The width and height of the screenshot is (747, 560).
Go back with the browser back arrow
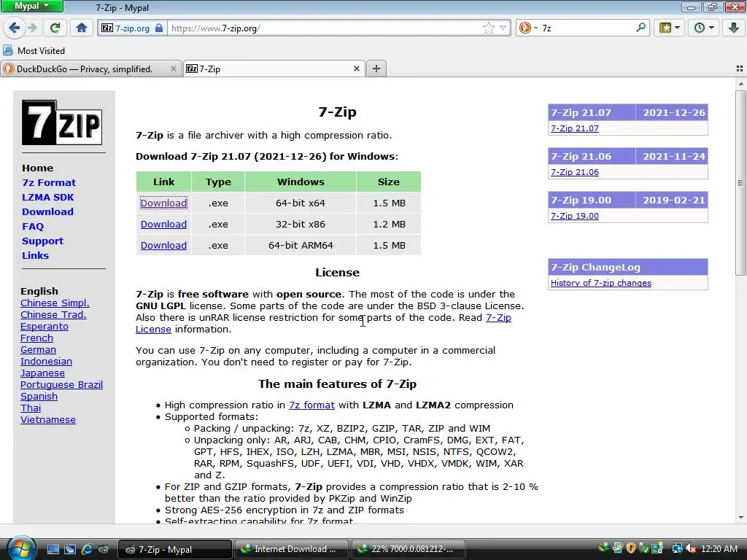(15, 28)
